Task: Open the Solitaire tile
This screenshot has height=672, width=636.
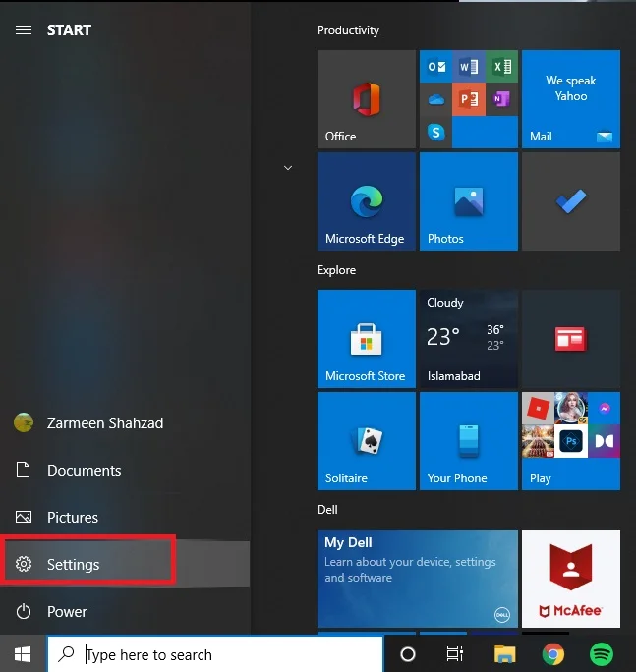Action: coord(367,441)
